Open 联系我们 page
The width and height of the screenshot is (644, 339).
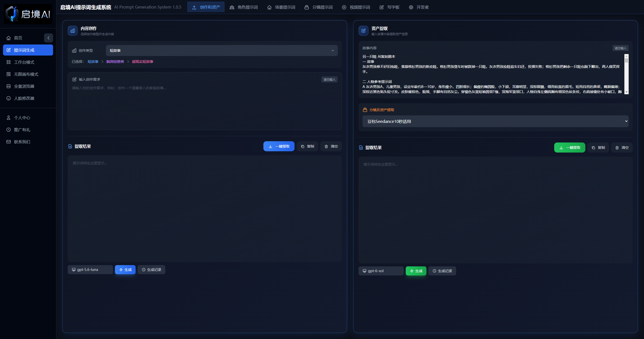pyautogui.click(x=28, y=142)
